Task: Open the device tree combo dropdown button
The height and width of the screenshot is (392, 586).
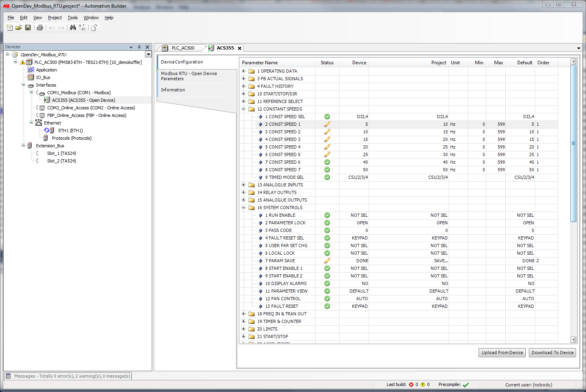Action: point(148,54)
